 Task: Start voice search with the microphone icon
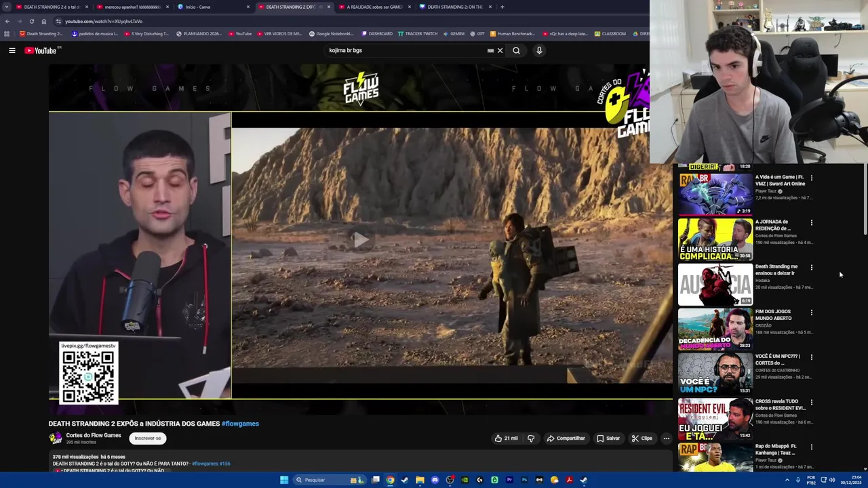(x=539, y=50)
